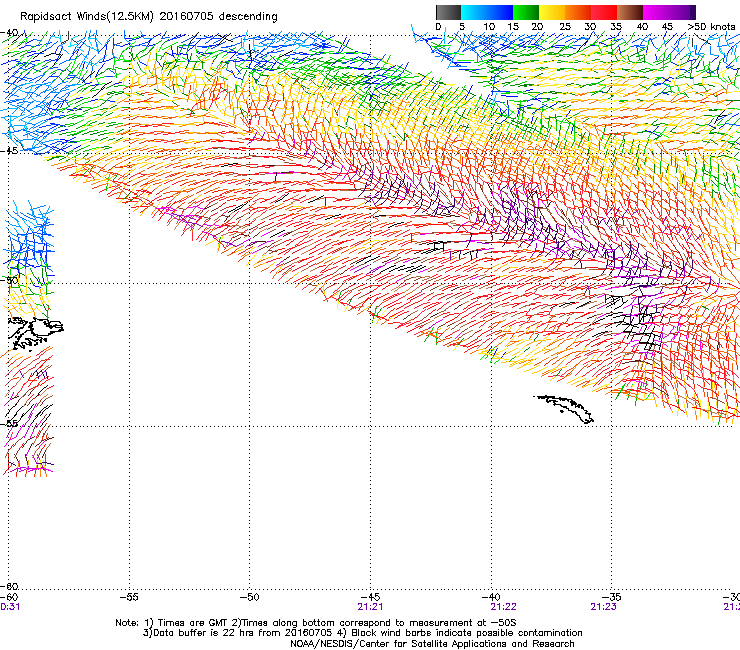Click the legend label '10'
This screenshot has height=650, width=740.
pos(489,26)
